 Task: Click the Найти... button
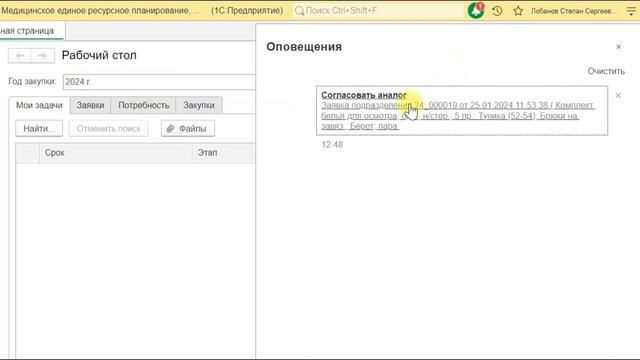coord(39,129)
